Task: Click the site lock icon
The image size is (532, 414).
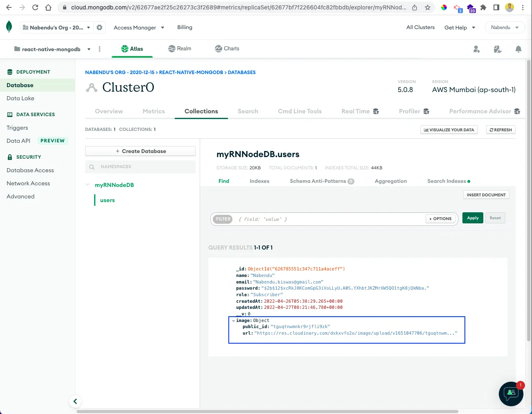Action: coord(64,7)
